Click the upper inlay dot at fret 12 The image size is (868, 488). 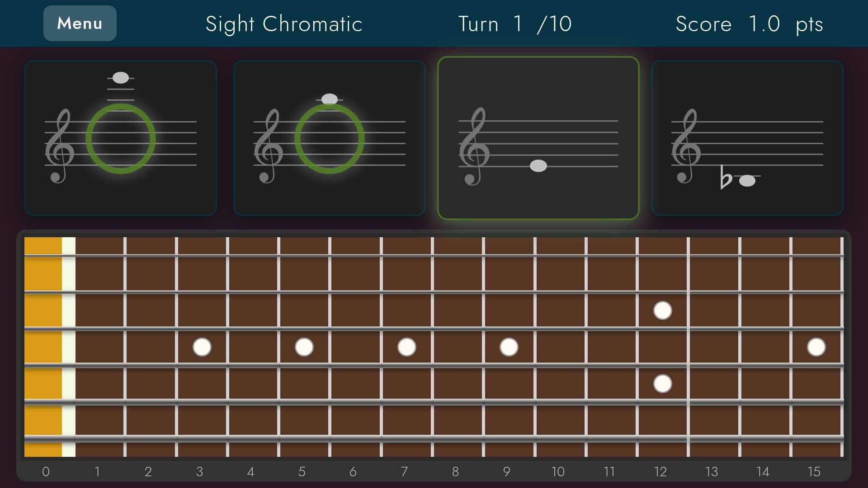[662, 310]
